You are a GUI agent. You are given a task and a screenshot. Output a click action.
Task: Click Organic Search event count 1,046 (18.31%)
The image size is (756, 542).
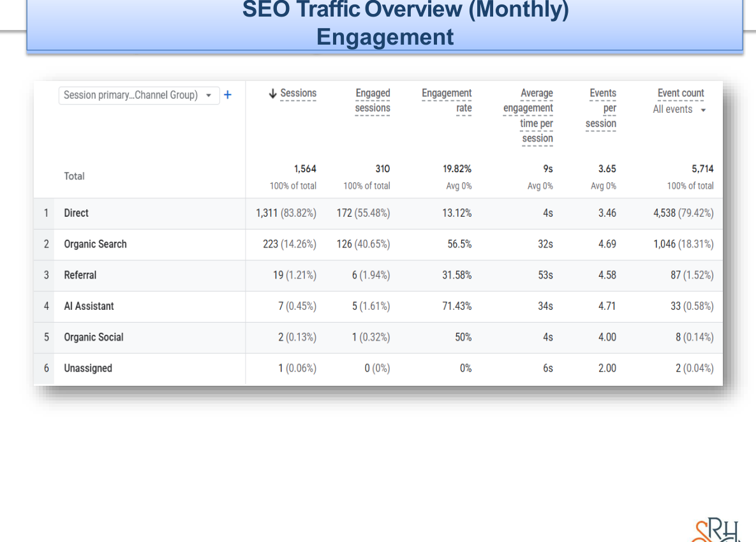[683, 244]
